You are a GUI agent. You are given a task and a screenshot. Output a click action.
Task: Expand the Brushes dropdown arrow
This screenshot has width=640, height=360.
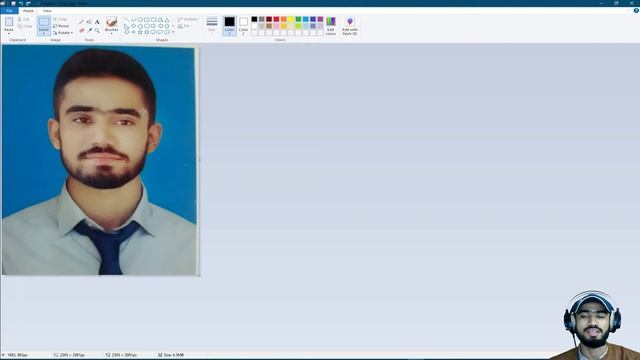click(x=111, y=33)
